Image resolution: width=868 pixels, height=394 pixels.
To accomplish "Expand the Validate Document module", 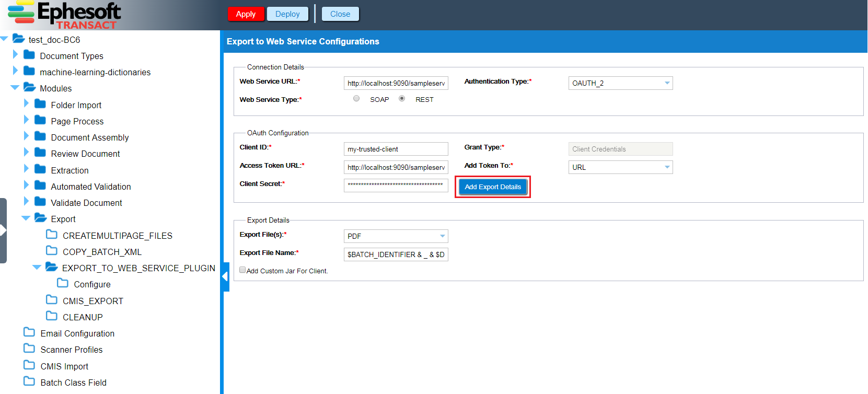I will pos(26,201).
